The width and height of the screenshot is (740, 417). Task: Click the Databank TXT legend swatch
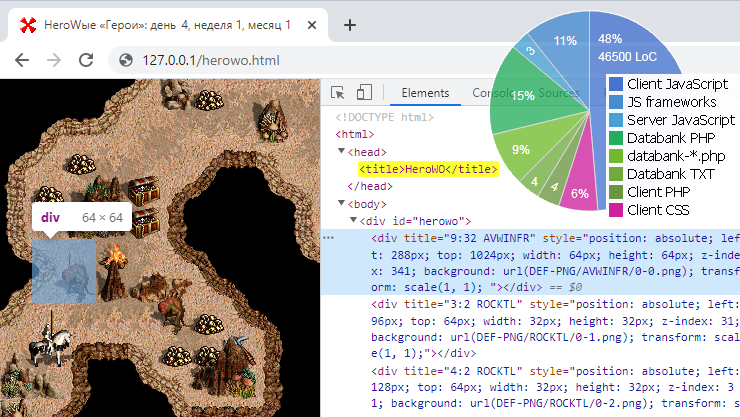pos(616,174)
